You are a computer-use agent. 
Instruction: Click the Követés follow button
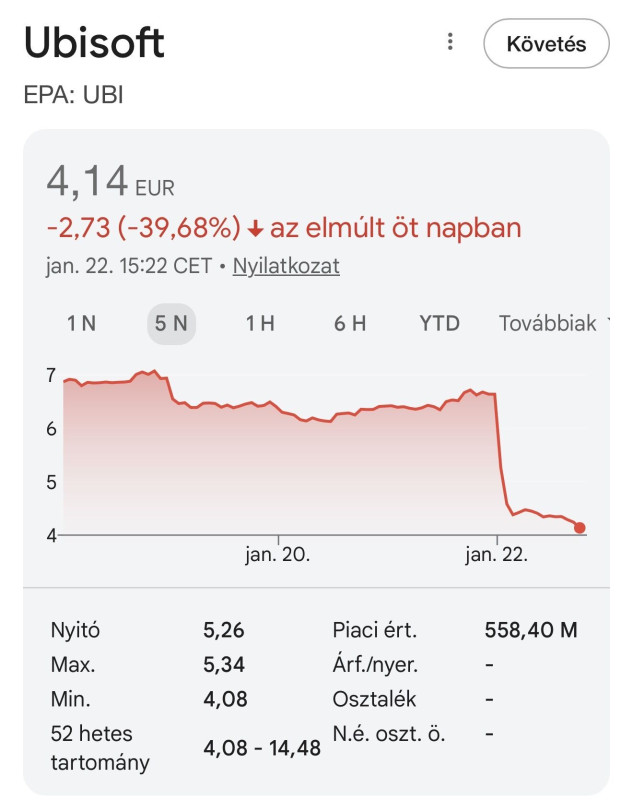tap(545, 44)
